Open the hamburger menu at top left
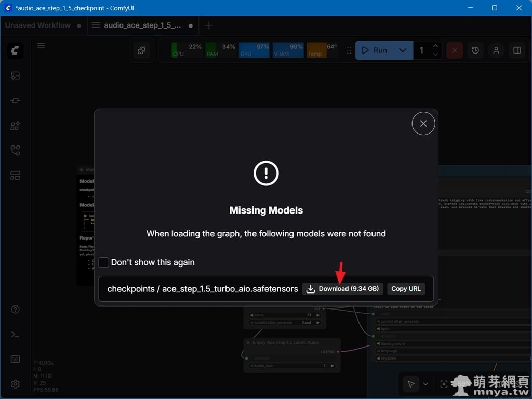This screenshot has width=532, height=399. 42,46
